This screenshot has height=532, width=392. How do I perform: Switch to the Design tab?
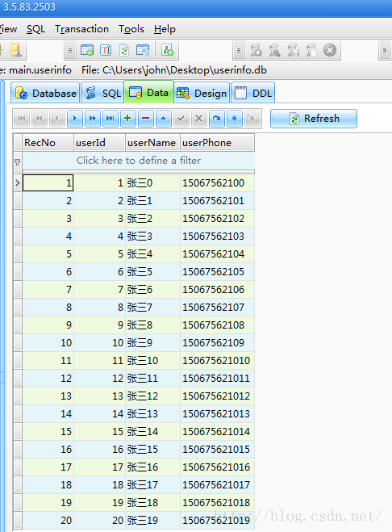202,93
